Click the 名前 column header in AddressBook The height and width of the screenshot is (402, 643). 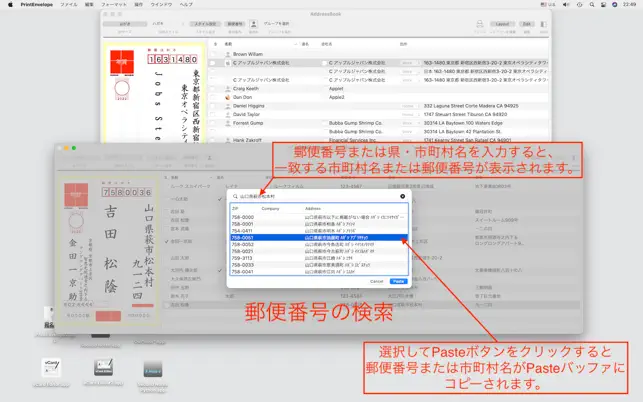(228, 44)
